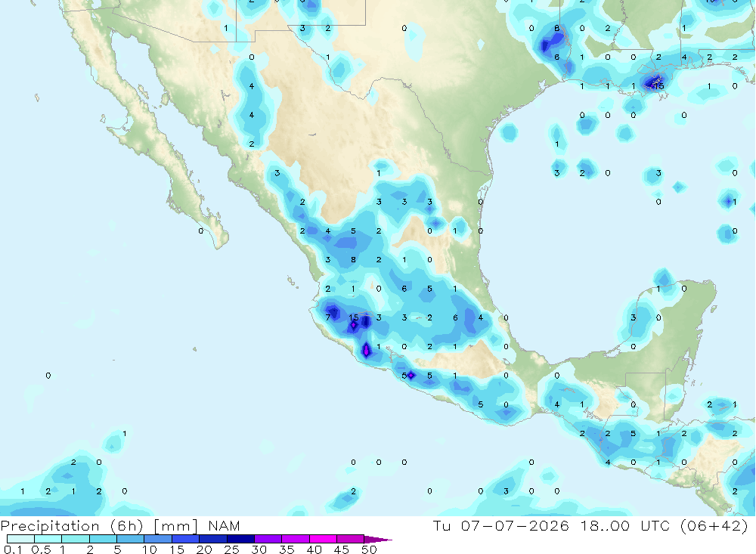Click the above-50 mm arrow tip of legend
The image size is (756, 554).
click(378, 539)
